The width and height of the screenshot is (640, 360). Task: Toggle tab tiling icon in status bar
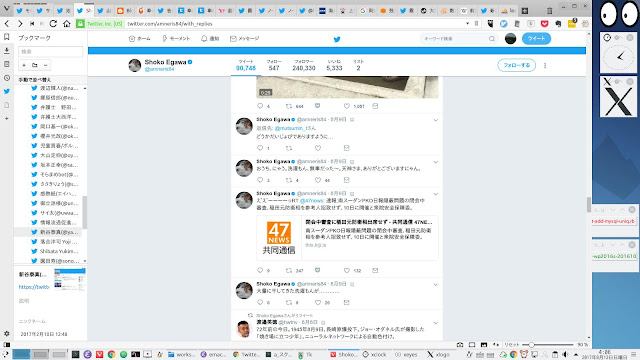click(x=472, y=345)
